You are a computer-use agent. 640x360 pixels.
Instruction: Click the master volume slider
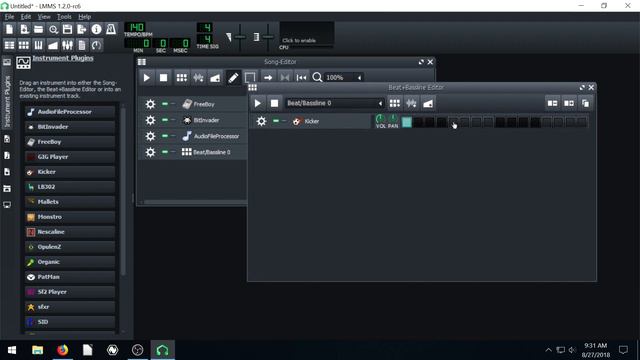[240, 37]
